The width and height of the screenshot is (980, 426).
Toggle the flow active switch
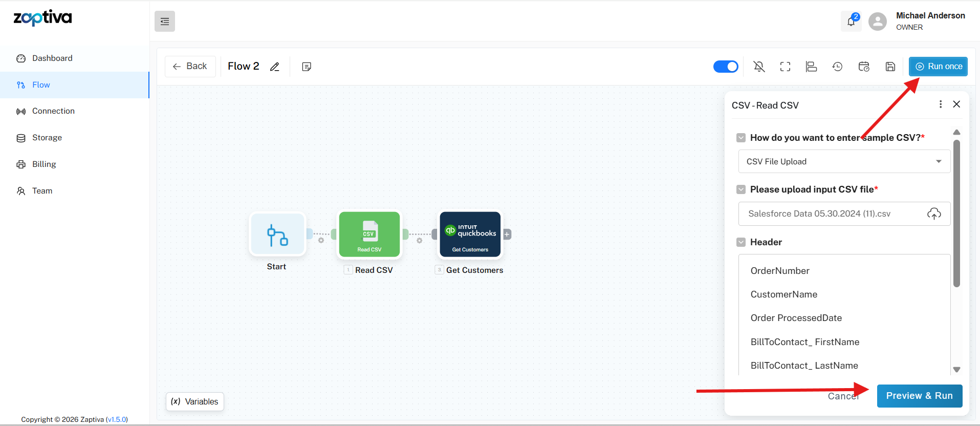[x=726, y=67]
